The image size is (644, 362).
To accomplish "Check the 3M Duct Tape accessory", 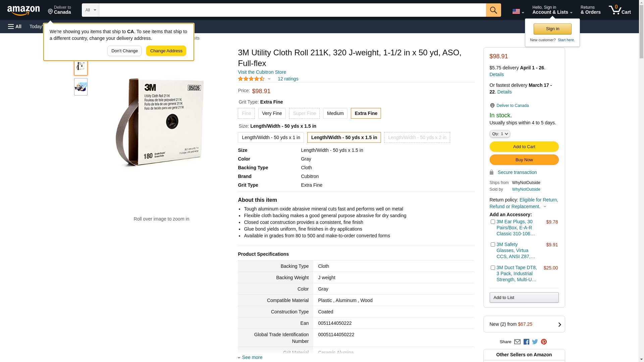I will click(493, 268).
